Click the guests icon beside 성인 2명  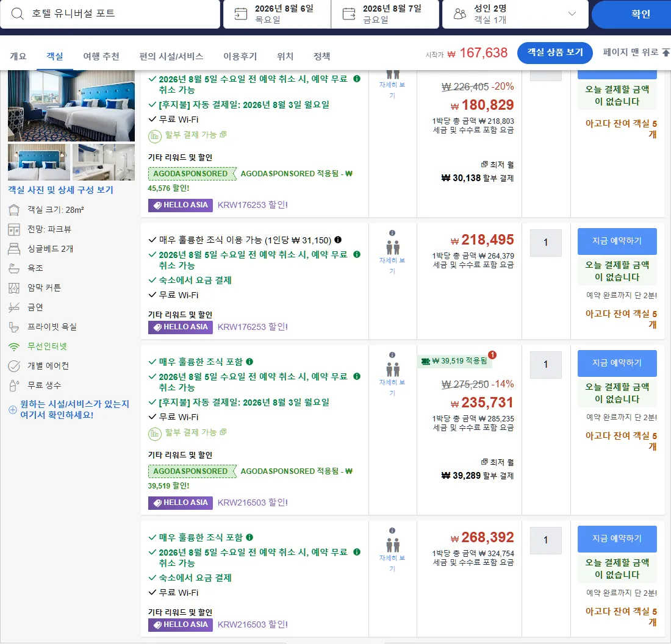pyautogui.click(x=459, y=13)
